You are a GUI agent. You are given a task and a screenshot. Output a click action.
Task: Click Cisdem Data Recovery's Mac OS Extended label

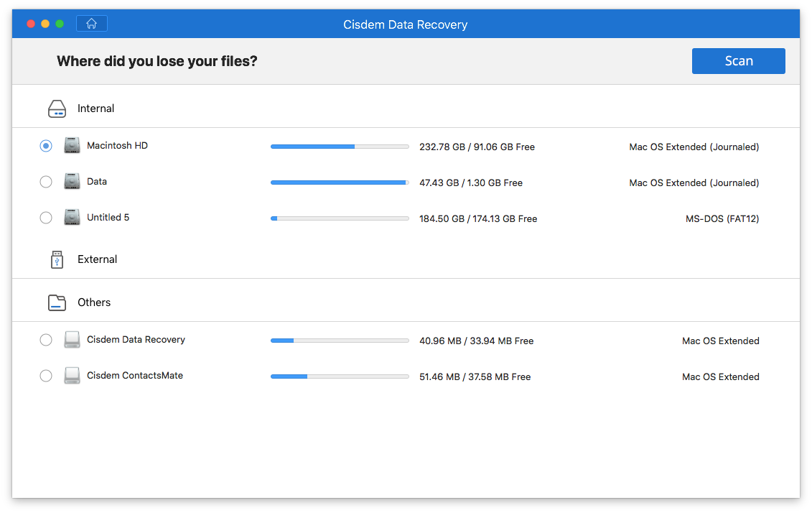pyautogui.click(x=721, y=341)
